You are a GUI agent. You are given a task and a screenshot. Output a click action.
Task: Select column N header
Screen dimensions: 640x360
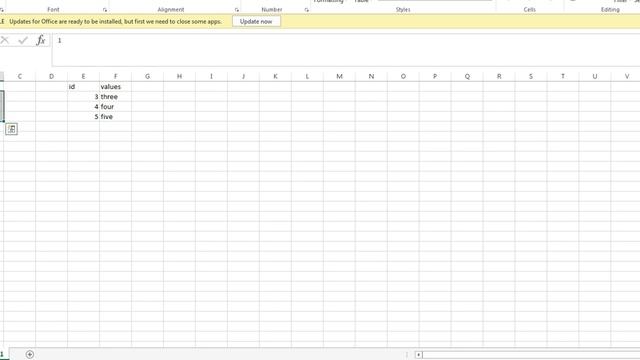(x=371, y=76)
